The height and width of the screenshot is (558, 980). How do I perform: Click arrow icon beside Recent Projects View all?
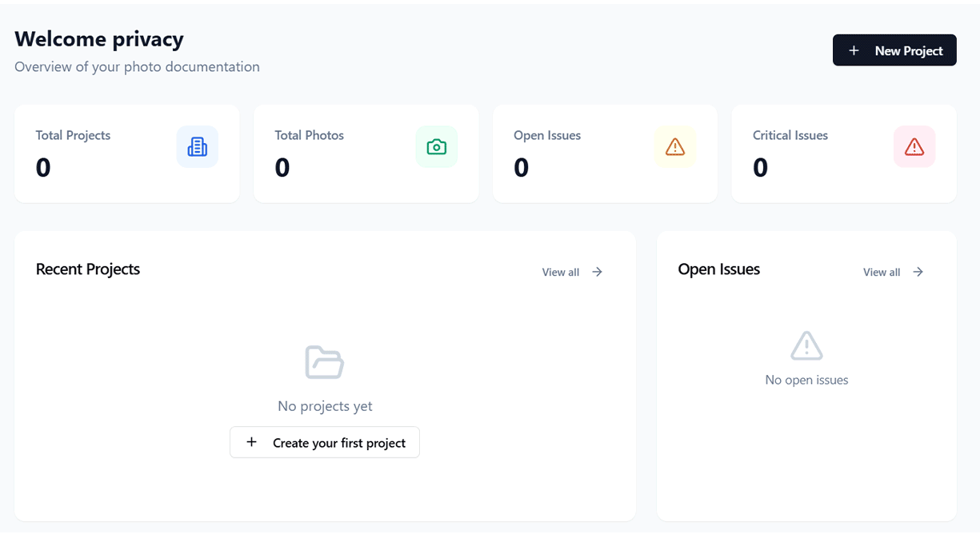pyautogui.click(x=598, y=272)
